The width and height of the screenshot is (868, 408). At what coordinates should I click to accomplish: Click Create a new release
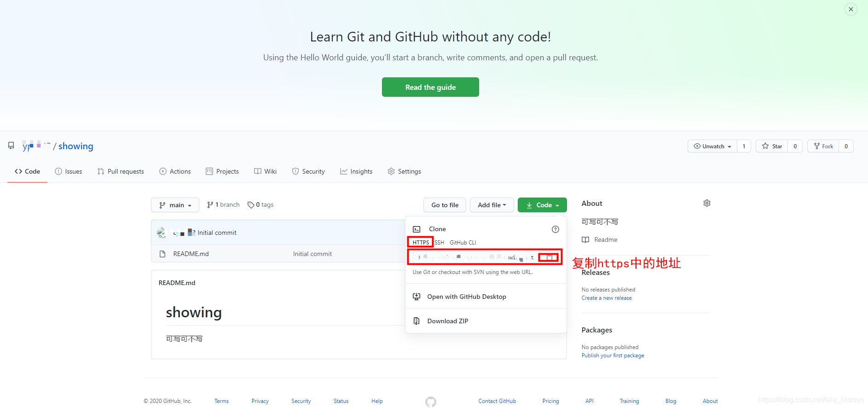607,298
